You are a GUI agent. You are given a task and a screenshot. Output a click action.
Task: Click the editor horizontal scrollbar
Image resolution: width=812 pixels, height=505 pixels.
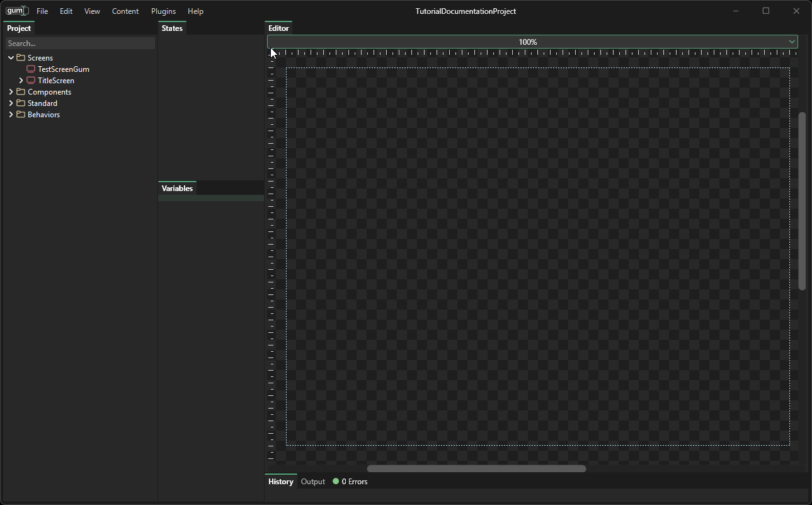tap(476, 468)
